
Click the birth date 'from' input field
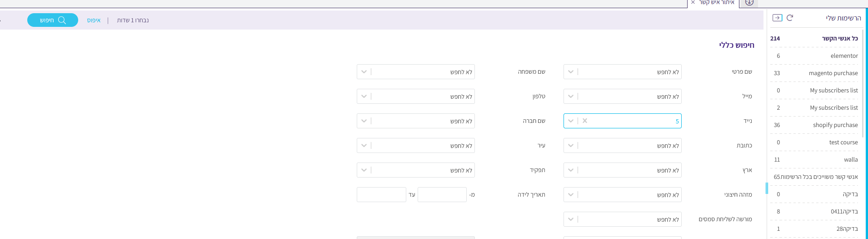click(442, 195)
